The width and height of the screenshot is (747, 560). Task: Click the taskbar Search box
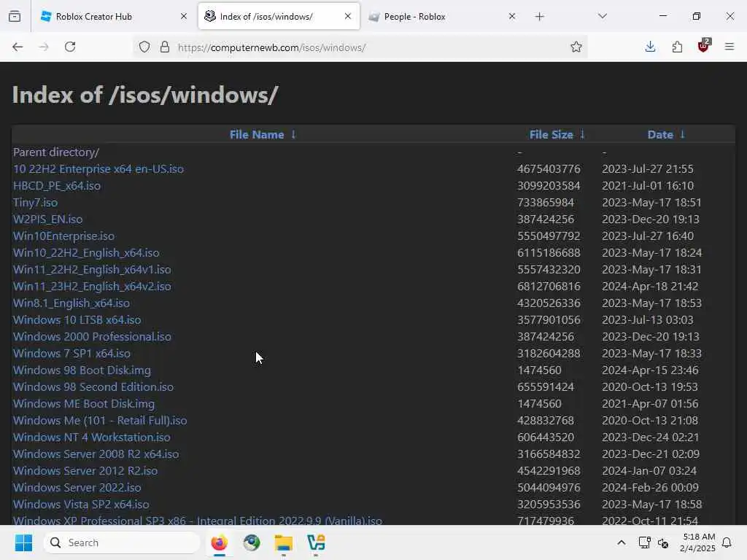pos(122,542)
